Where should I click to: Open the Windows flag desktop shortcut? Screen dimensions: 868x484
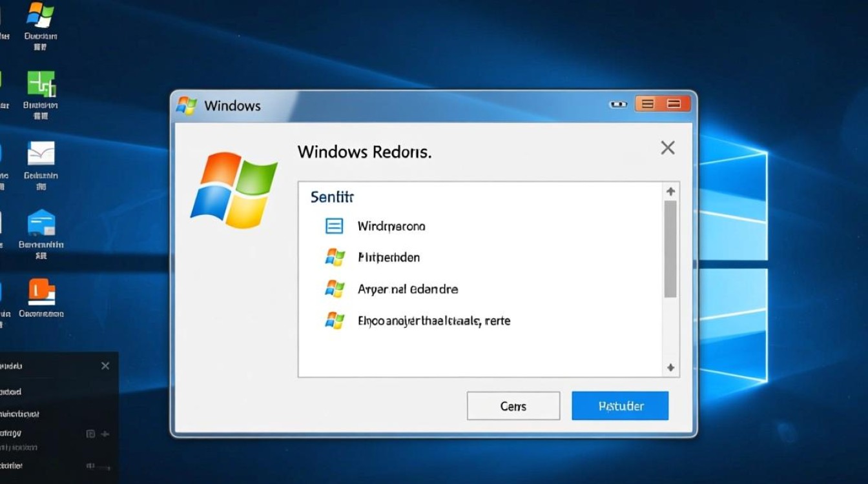click(41, 15)
